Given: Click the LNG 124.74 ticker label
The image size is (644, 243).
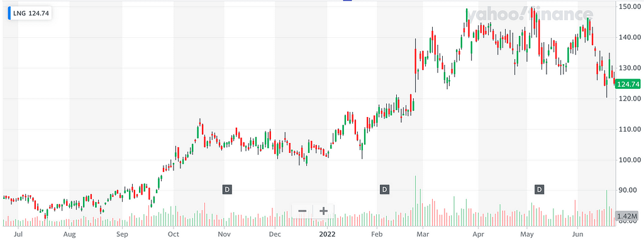Looking at the screenshot, I should (30, 13).
